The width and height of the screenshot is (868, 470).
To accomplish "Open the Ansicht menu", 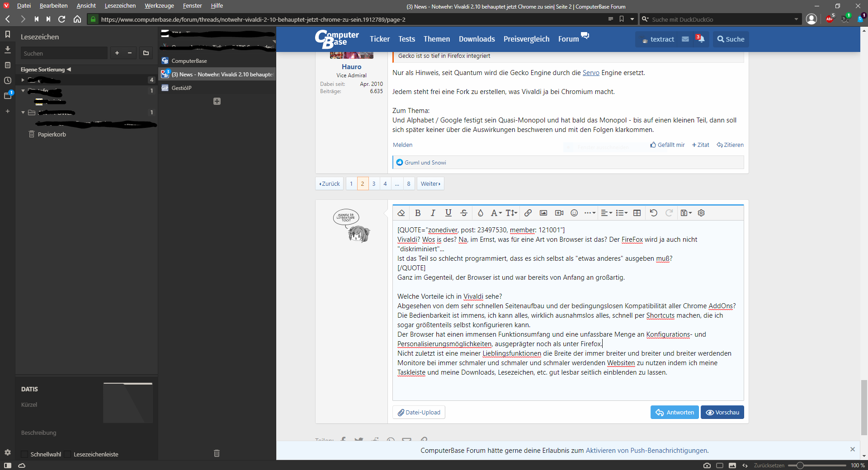I will click(x=86, y=6).
